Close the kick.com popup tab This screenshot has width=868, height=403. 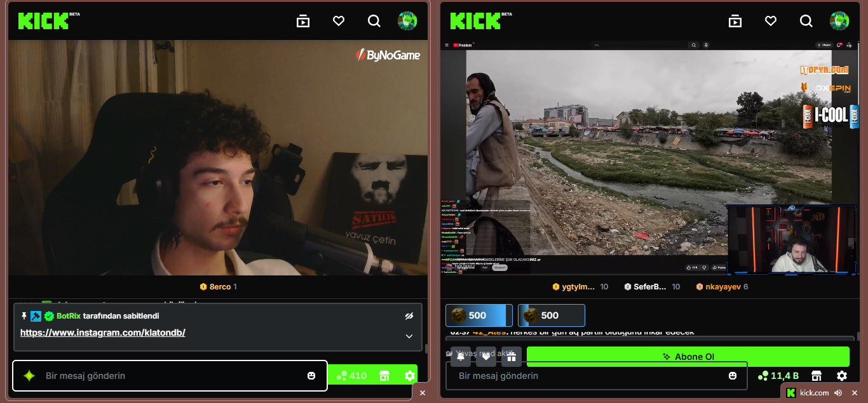pyautogui.click(x=855, y=393)
